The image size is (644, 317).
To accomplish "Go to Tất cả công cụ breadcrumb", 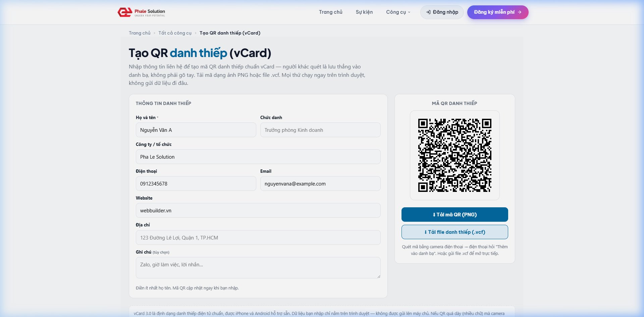I will tap(175, 33).
